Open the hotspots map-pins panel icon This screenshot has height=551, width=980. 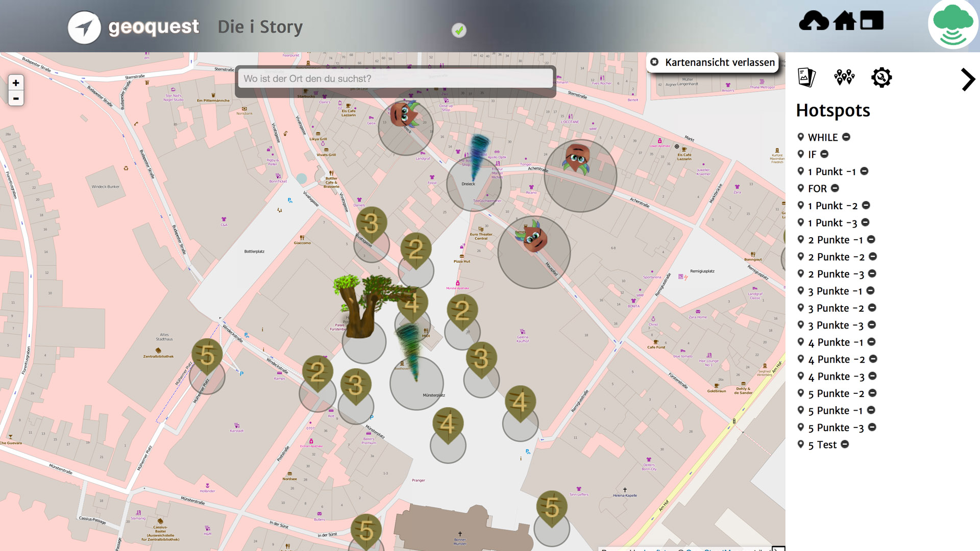pyautogui.click(x=844, y=78)
